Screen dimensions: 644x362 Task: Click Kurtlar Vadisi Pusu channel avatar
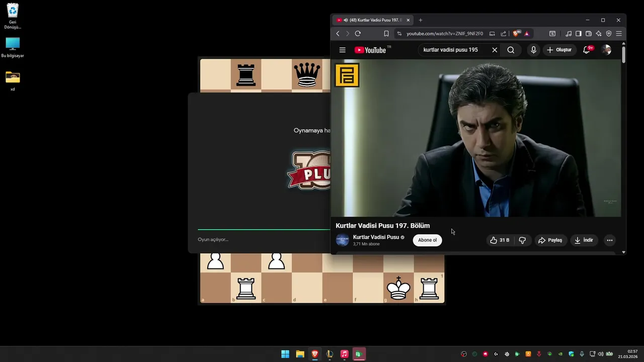342,240
